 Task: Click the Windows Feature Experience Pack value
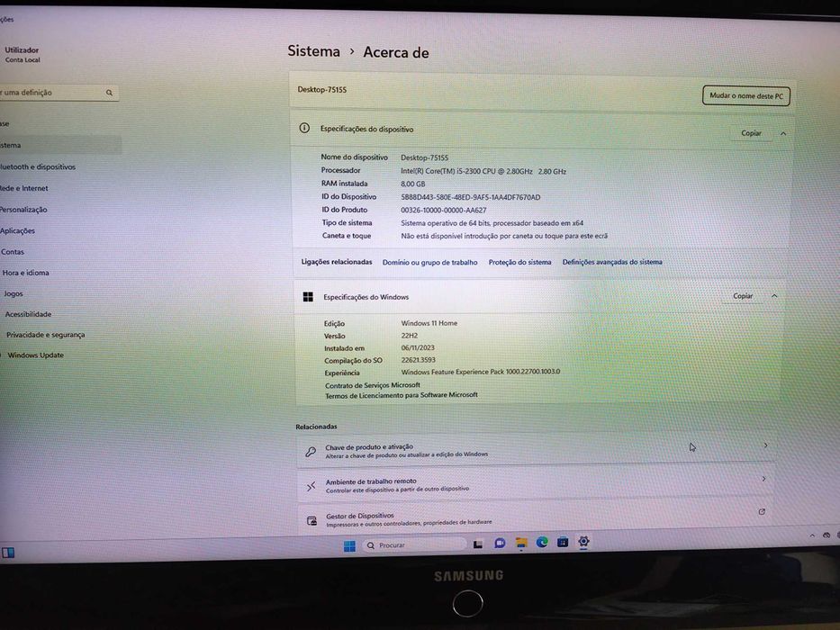[481, 371]
